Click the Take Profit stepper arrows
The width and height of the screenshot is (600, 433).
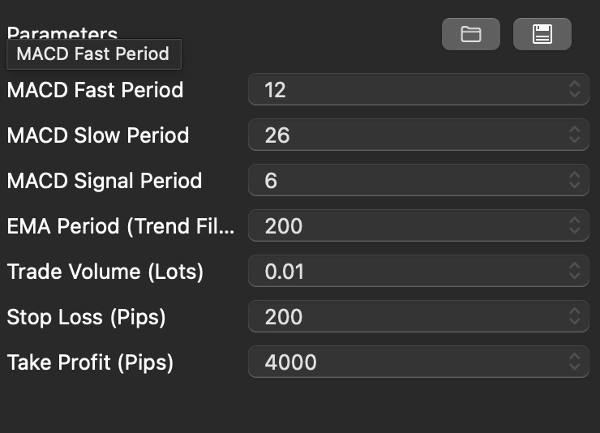[575, 362]
